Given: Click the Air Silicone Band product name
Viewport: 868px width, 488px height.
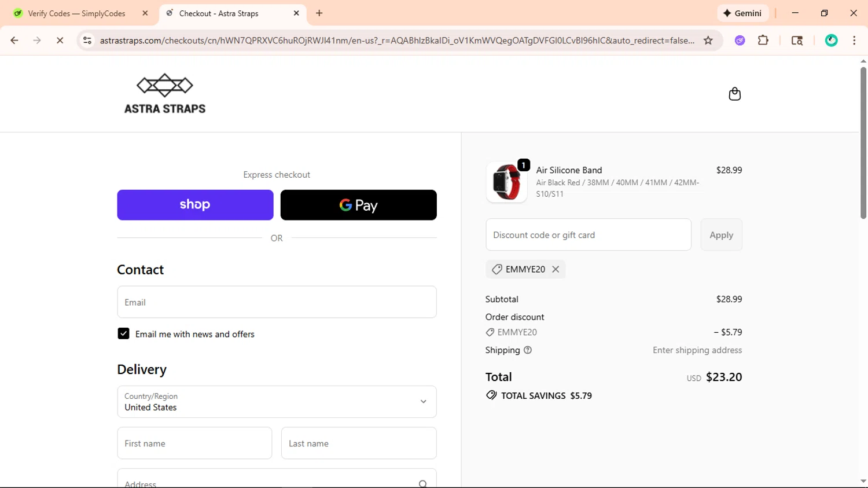Looking at the screenshot, I should pyautogui.click(x=569, y=170).
